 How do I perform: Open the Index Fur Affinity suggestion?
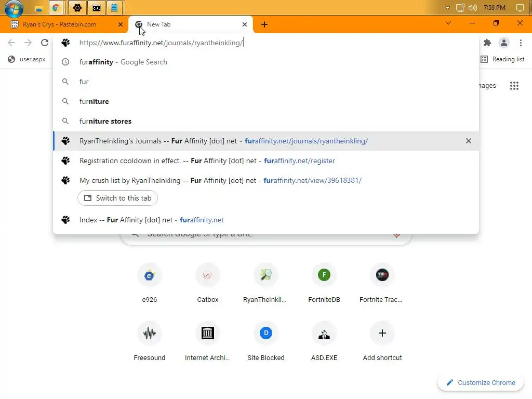266,220
